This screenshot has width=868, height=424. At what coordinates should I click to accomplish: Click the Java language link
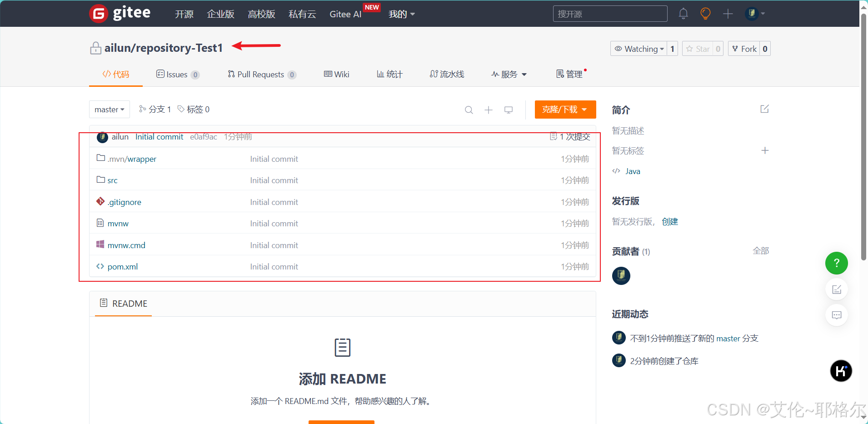[633, 171]
